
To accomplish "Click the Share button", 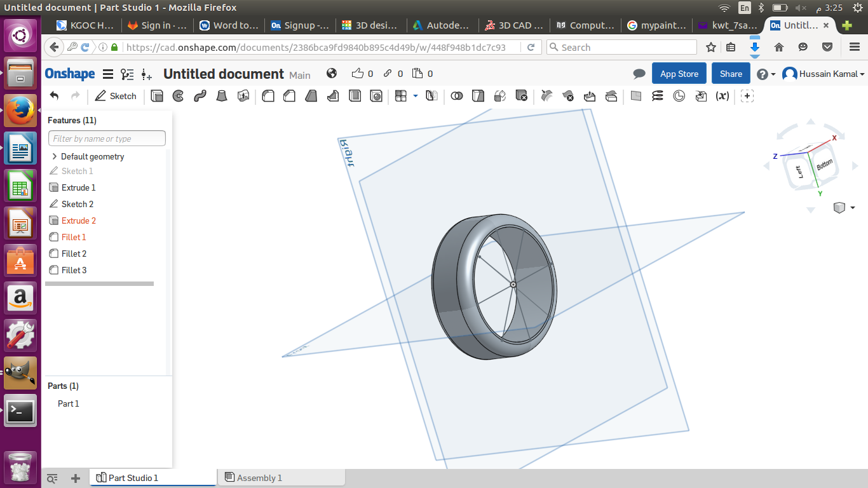I will click(x=731, y=74).
